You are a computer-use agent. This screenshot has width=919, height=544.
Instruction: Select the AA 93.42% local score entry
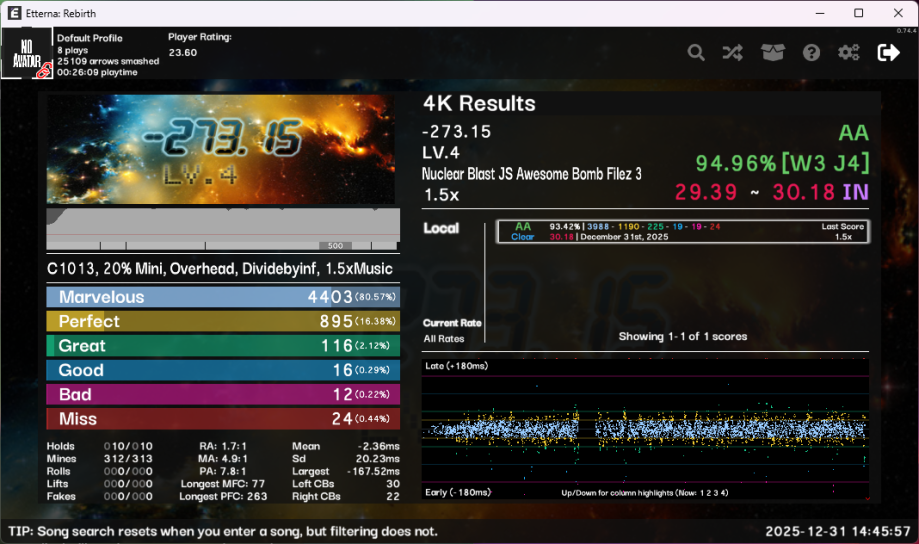coord(681,232)
